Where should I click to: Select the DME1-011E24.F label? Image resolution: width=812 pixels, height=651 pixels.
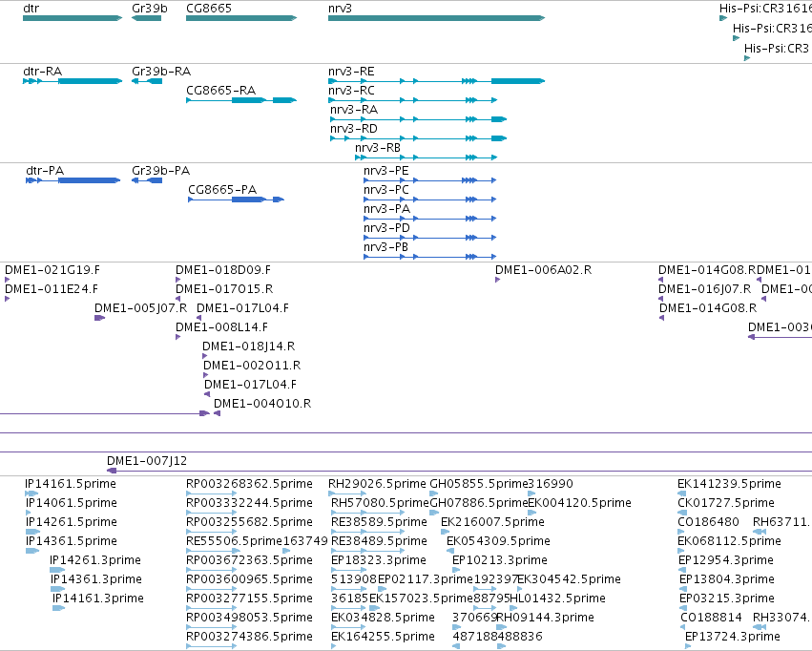52,289
